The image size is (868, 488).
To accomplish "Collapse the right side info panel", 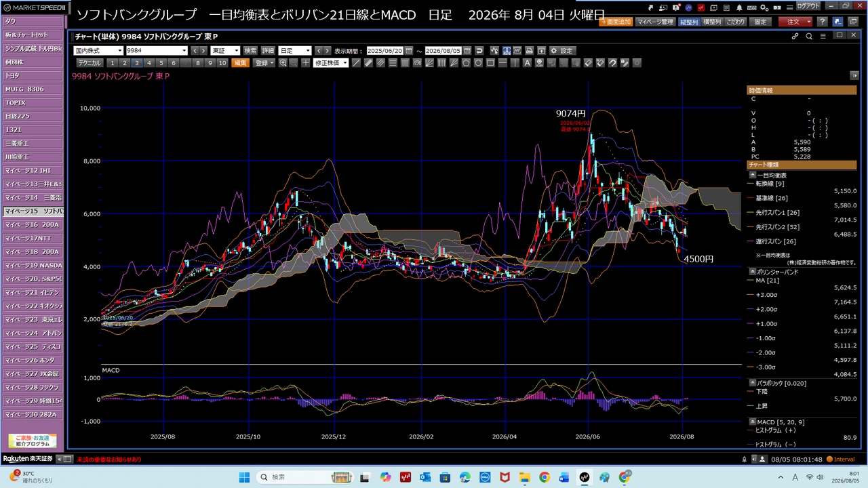I will pyautogui.click(x=854, y=76).
